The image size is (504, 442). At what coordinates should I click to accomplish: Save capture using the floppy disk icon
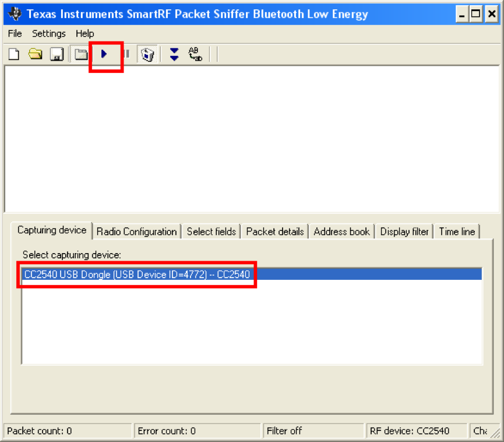(57, 54)
